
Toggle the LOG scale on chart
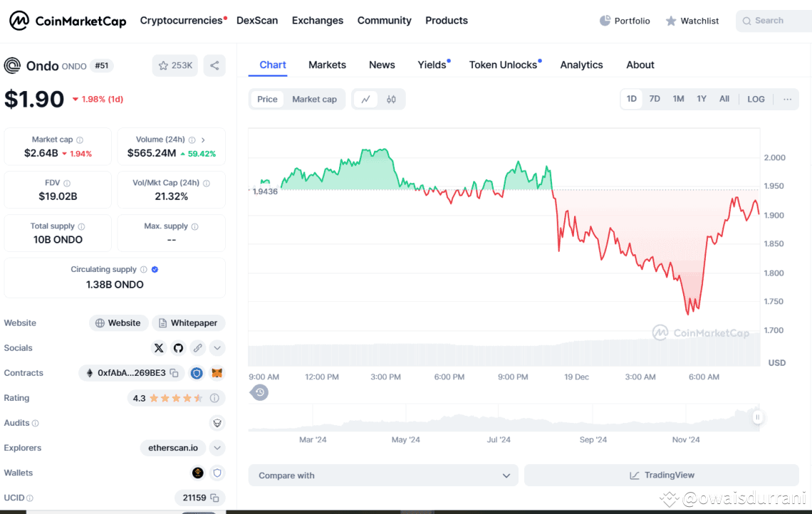click(x=756, y=99)
